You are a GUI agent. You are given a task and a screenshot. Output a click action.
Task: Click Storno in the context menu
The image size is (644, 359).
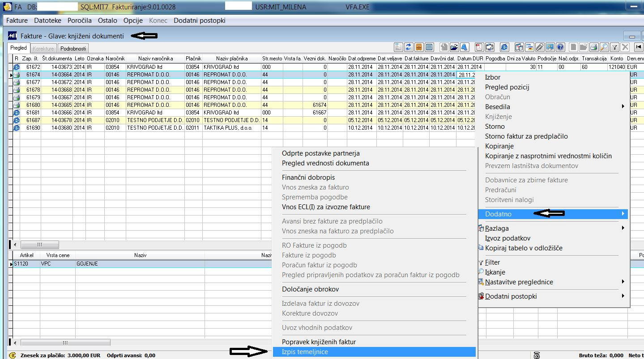tap(495, 127)
